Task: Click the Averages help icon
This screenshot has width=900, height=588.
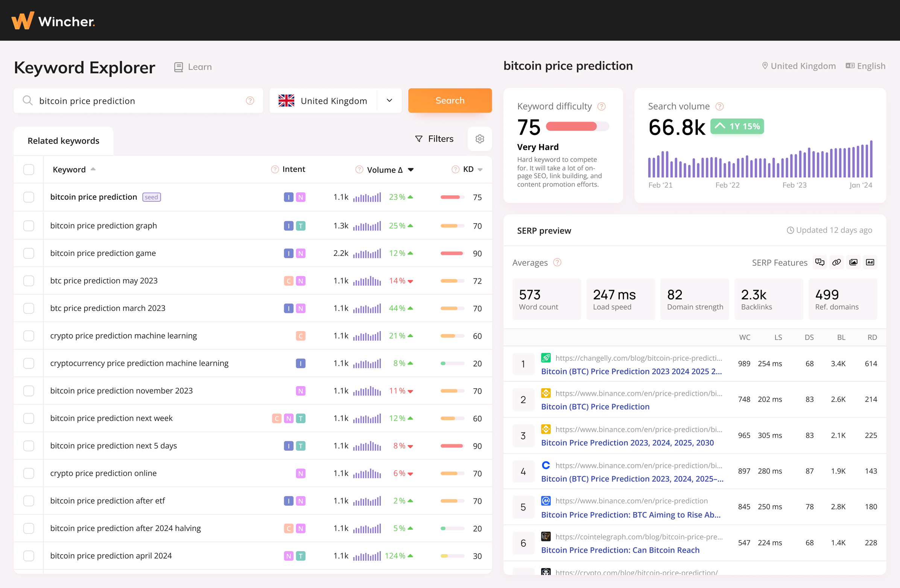Action: coord(557,263)
